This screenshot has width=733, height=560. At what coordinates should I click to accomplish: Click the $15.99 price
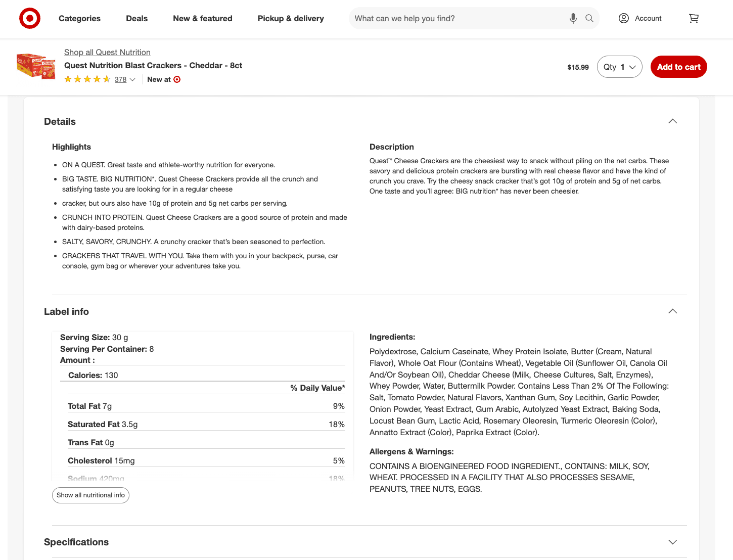pos(578,67)
